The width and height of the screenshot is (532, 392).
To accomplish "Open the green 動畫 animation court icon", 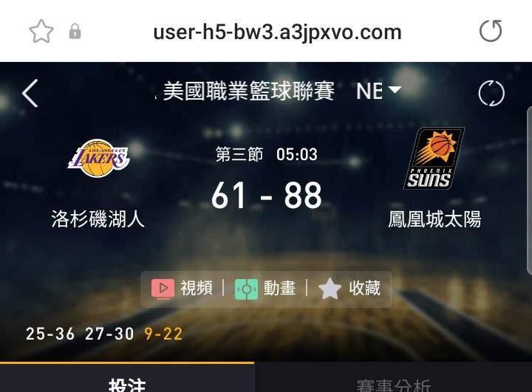I will 246,289.
